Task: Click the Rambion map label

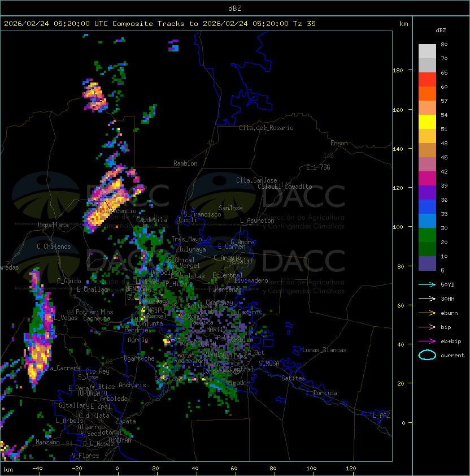Action: tap(185, 163)
